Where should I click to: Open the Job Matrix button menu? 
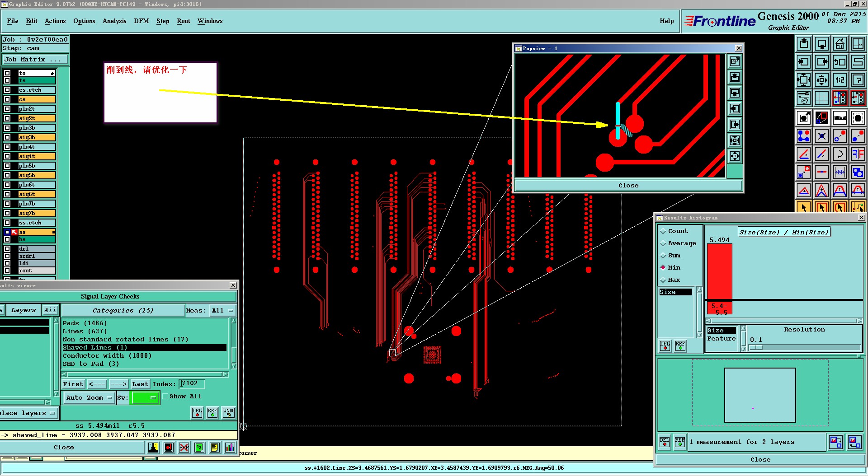35,59
